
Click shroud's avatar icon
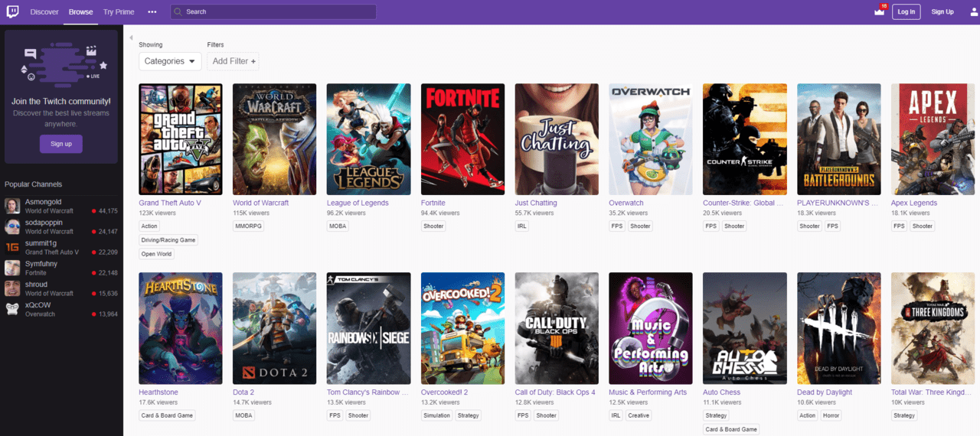(x=12, y=288)
